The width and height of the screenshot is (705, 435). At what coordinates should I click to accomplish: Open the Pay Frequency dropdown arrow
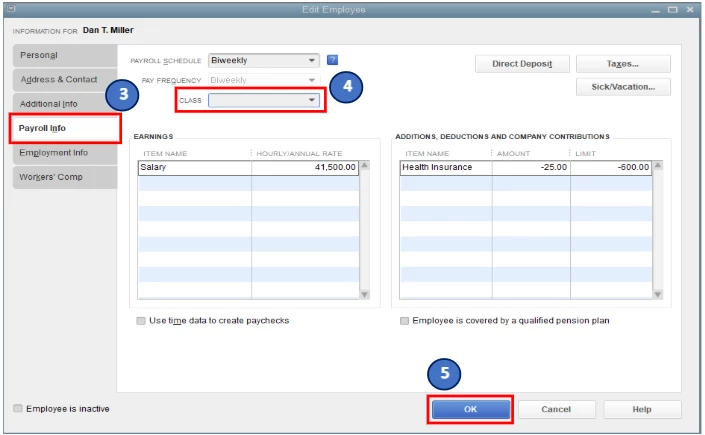tap(312, 80)
